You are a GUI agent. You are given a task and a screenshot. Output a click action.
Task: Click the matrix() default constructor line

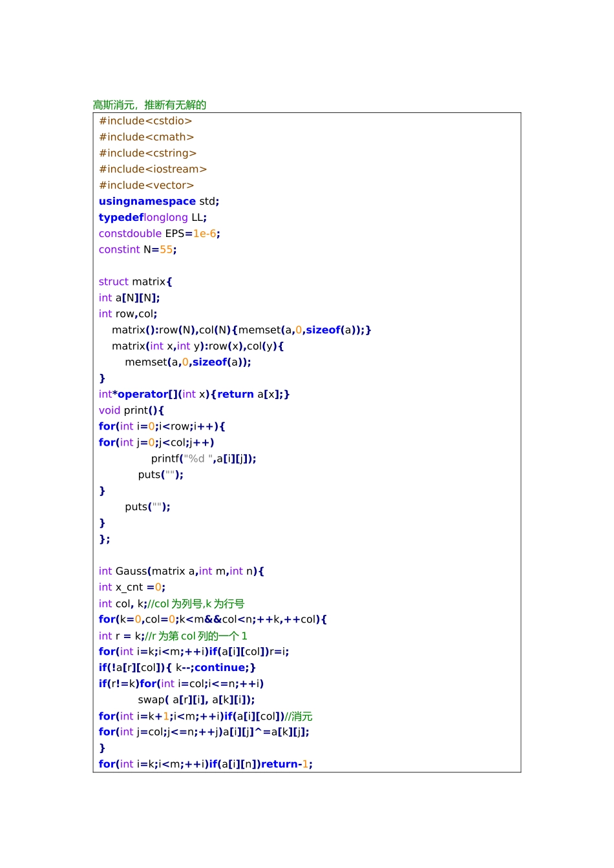point(242,330)
